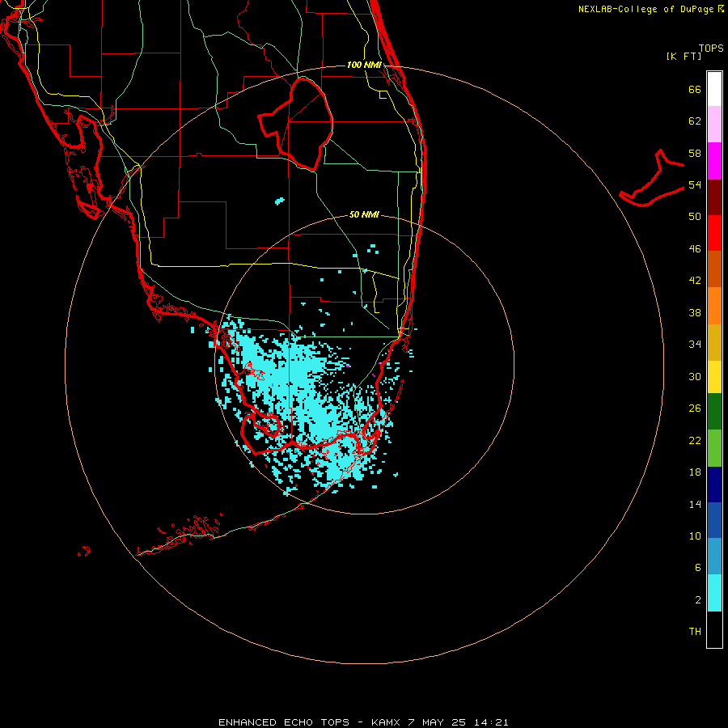Screen dimensions: 728x728
Task: Click the white 66 K FT color swatch
Action: tap(714, 89)
